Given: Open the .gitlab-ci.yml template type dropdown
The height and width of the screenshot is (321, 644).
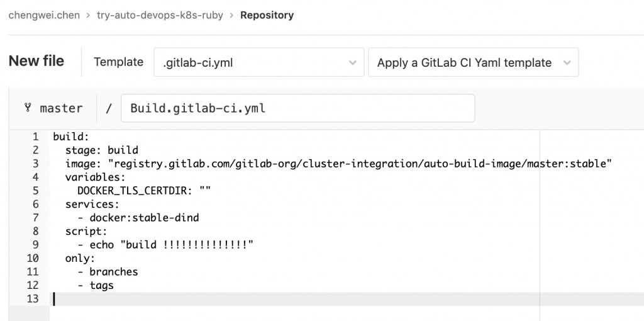Looking at the screenshot, I should (258, 62).
